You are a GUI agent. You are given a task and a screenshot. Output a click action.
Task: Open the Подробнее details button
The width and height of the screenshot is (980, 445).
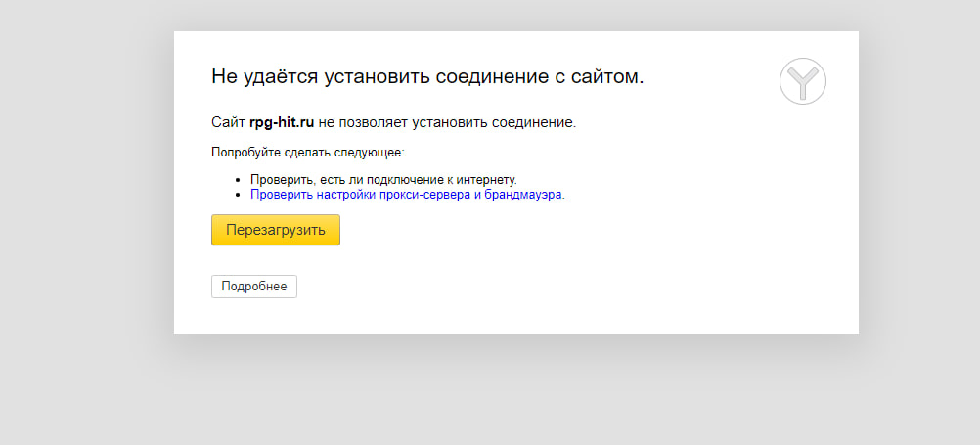pos(253,287)
